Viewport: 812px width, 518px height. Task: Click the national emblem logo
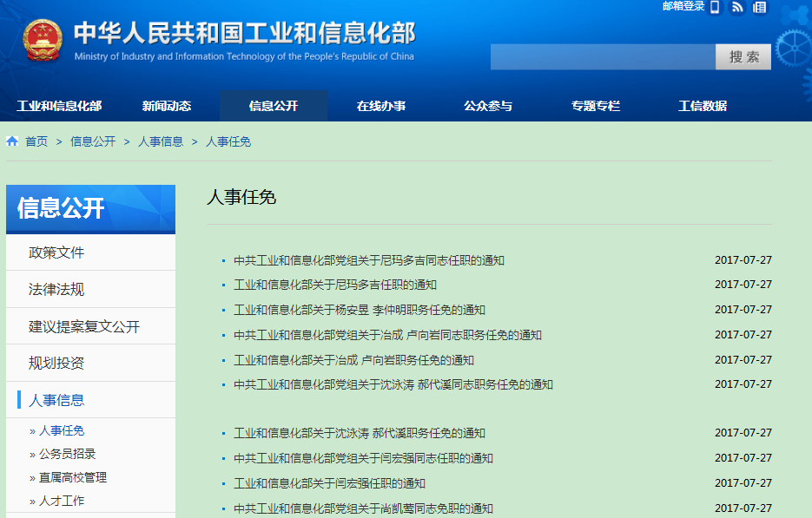(x=43, y=40)
